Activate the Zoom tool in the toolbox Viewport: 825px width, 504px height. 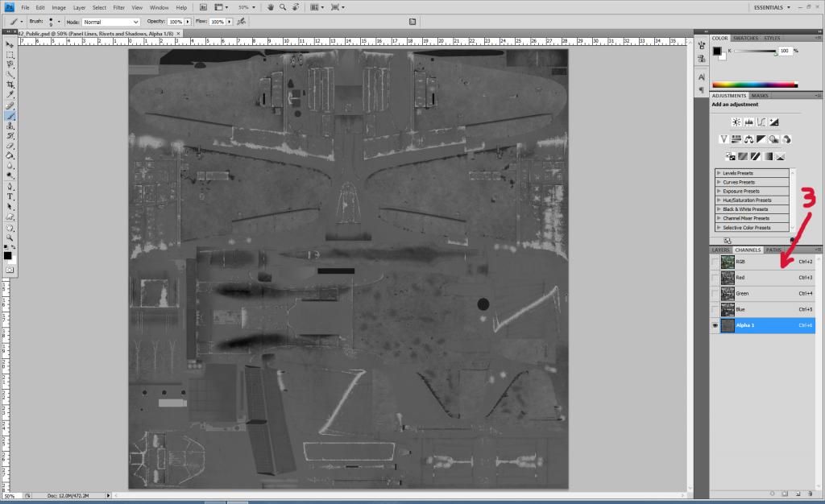tap(10, 238)
